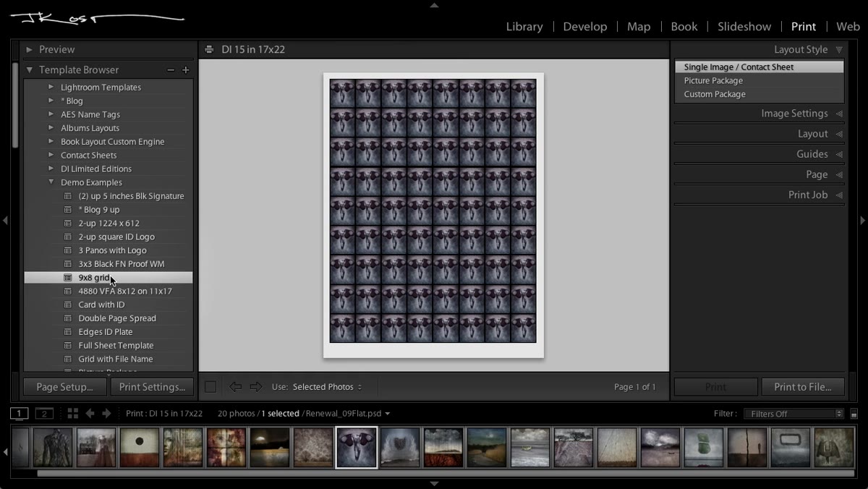
Task: Choose Custom Package layout style
Action: point(759,94)
